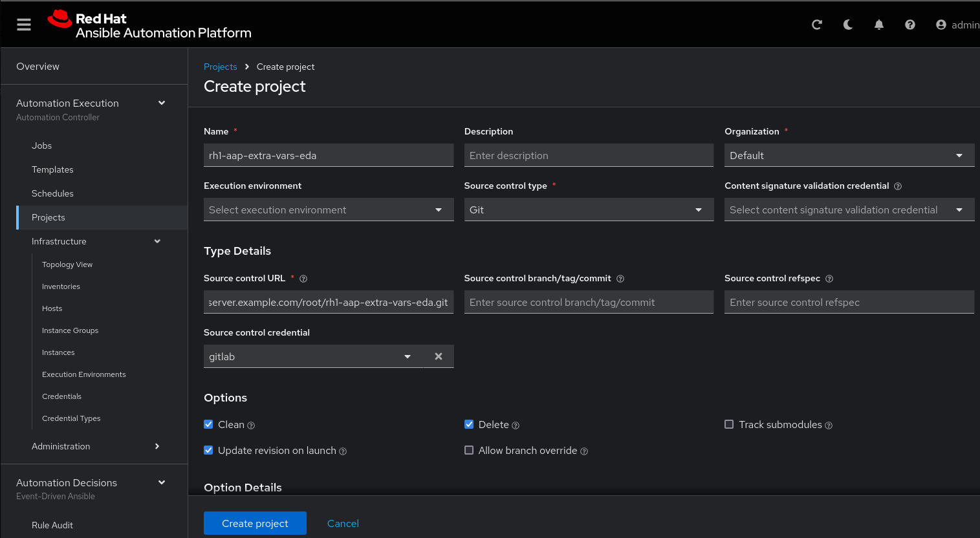Screen dimensions: 980x538
Task: Collapse the Automation Decisions section
Action: coord(162,482)
